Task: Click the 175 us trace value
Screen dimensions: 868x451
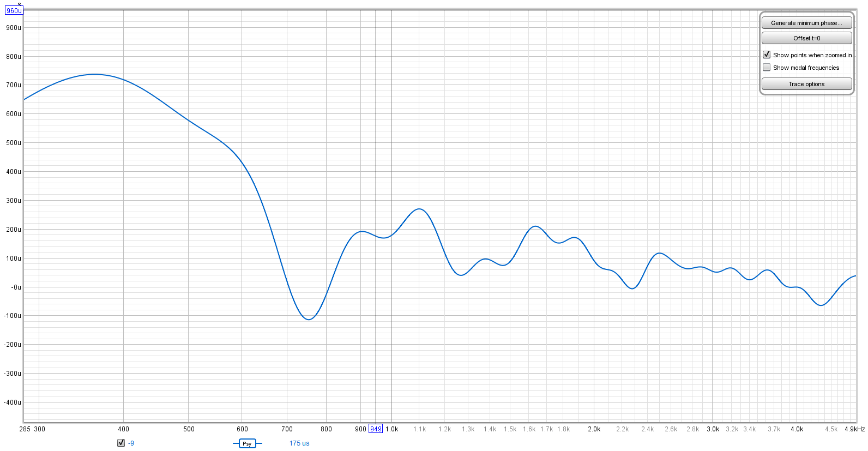Action: [299, 443]
